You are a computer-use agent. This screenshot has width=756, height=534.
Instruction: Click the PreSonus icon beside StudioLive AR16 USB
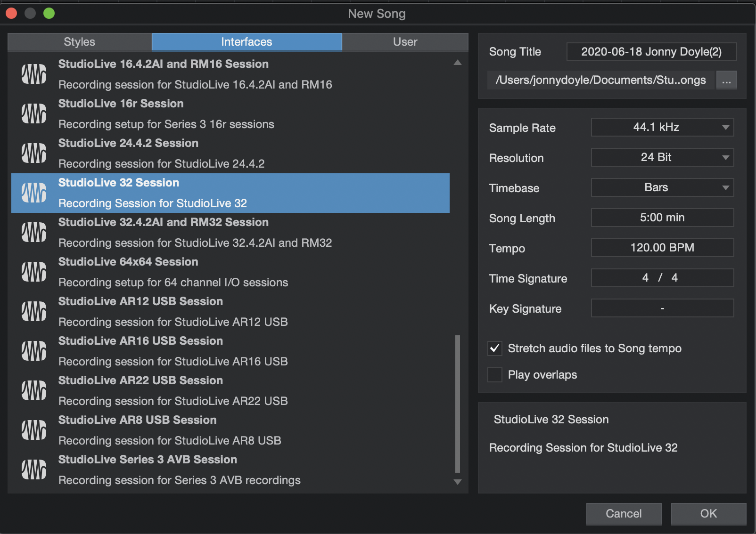(34, 351)
